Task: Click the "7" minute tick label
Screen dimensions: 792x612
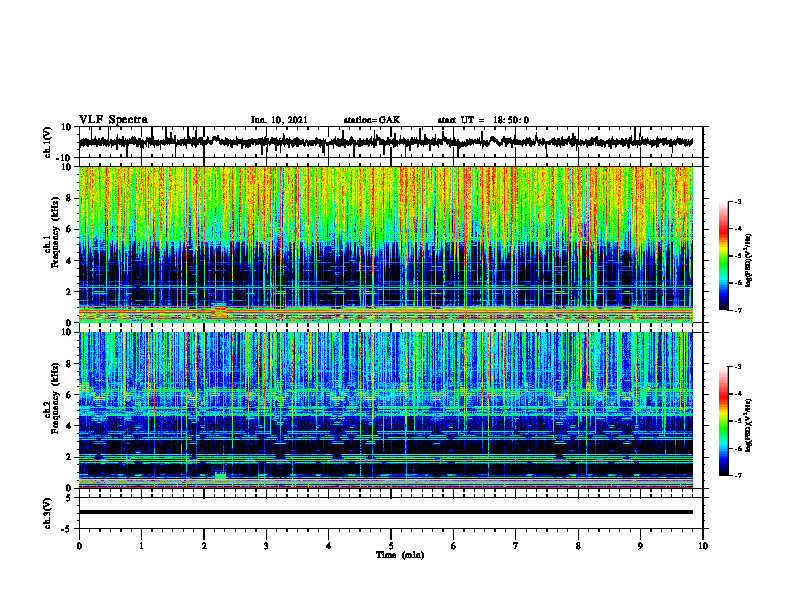Action: pyautogui.click(x=516, y=546)
